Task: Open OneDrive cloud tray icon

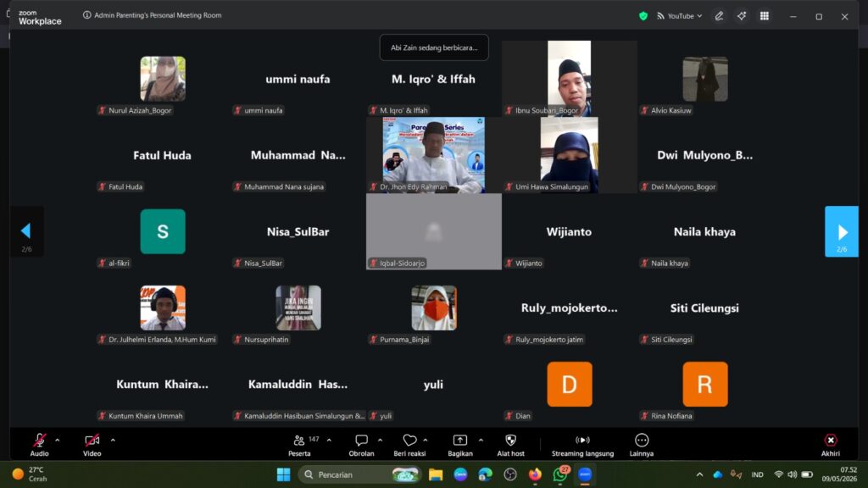Action: [x=717, y=474]
